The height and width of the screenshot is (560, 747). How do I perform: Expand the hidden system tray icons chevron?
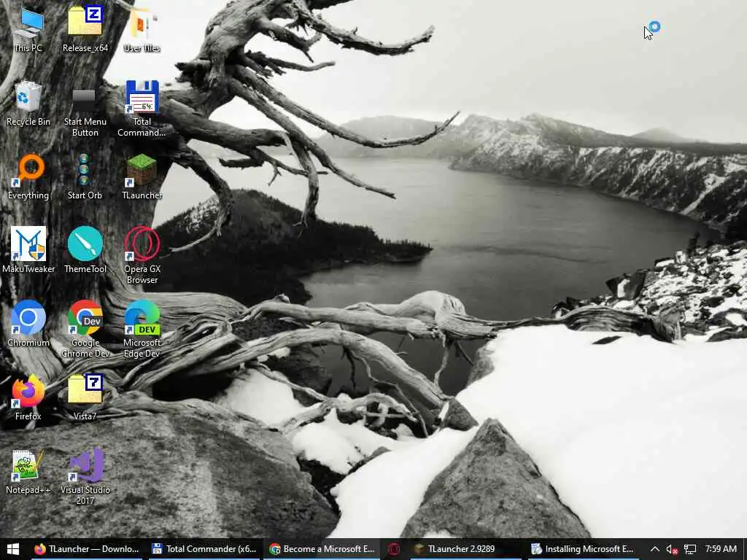(655, 549)
